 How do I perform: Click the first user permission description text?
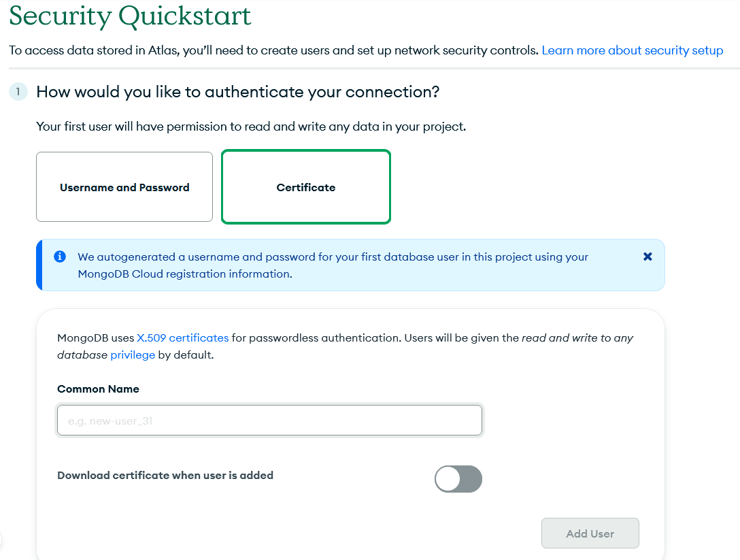(x=251, y=127)
